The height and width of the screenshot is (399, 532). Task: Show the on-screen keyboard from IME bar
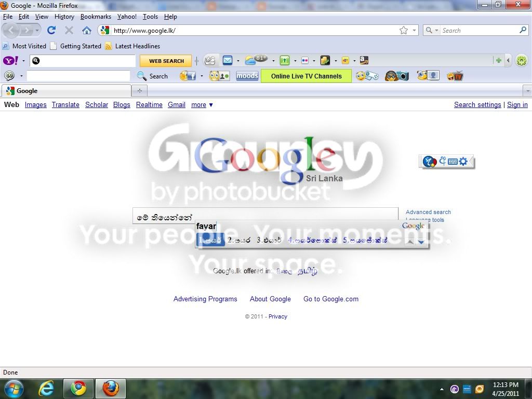point(453,162)
